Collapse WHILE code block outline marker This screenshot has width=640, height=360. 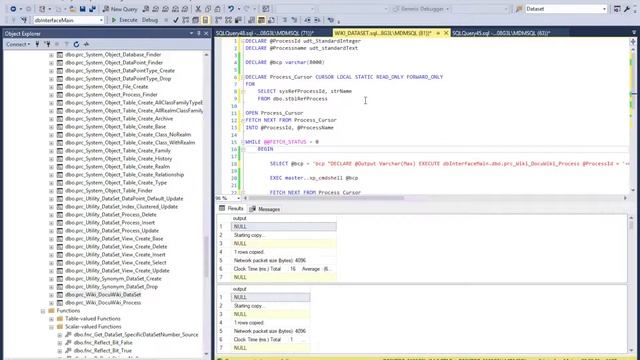click(x=242, y=142)
